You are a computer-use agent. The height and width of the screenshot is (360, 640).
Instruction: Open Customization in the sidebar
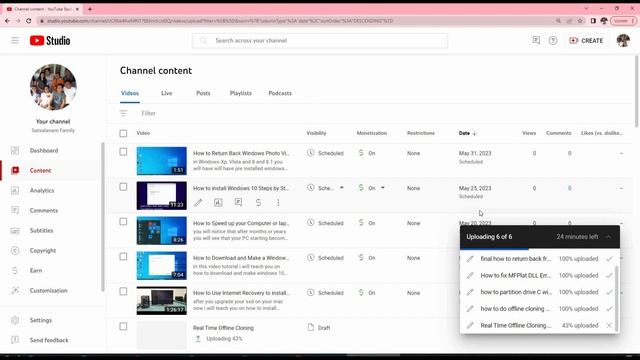tap(49, 291)
